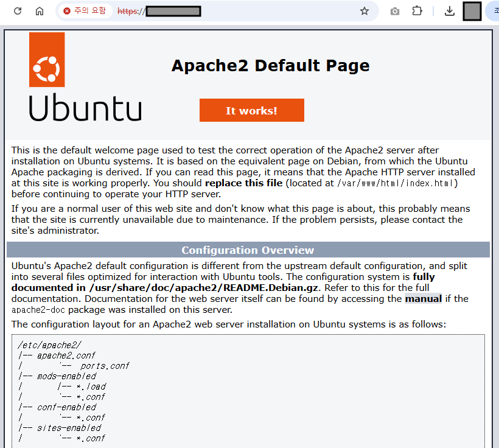
Task: Click the 'mods-enabled' tree line
Action: coord(66,376)
